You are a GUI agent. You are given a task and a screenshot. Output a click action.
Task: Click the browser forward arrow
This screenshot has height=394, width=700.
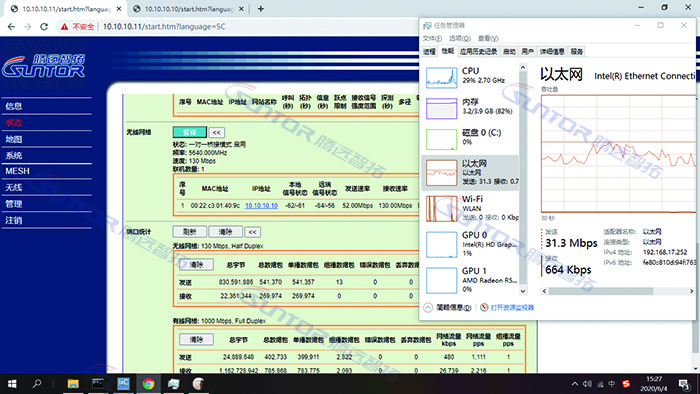pos(28,27)
